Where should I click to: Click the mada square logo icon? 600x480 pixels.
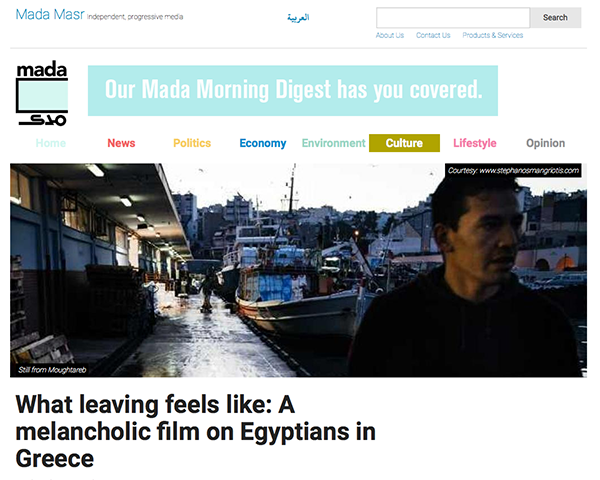(42, 93)
